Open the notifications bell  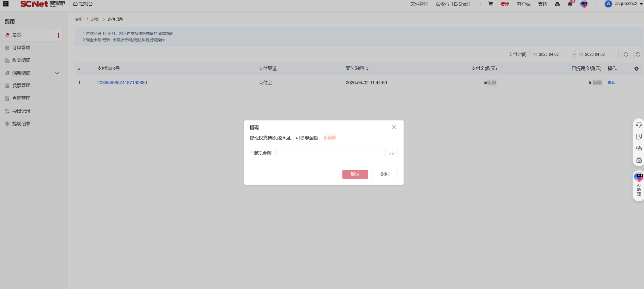point(570,4)
